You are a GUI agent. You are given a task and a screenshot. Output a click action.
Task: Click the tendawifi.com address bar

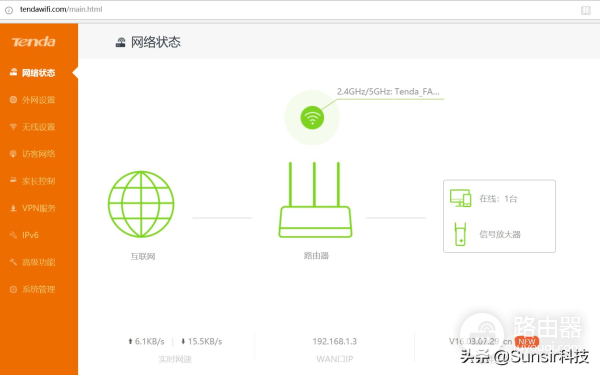[61, 9]
